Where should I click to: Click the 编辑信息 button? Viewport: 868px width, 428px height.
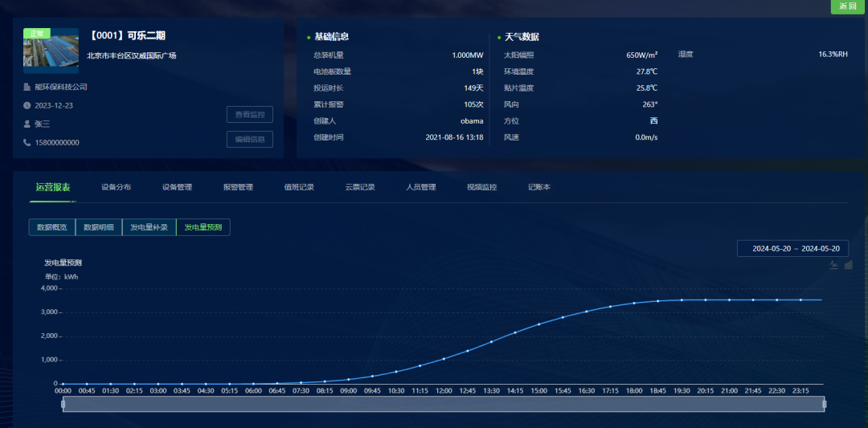pyautogui.click(x=250, y=140)
